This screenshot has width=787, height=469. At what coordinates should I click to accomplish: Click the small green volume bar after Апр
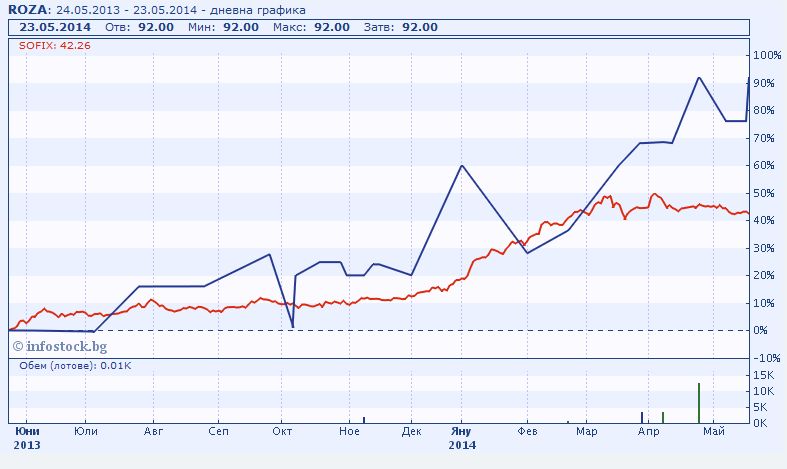click(x=663, y=418)
